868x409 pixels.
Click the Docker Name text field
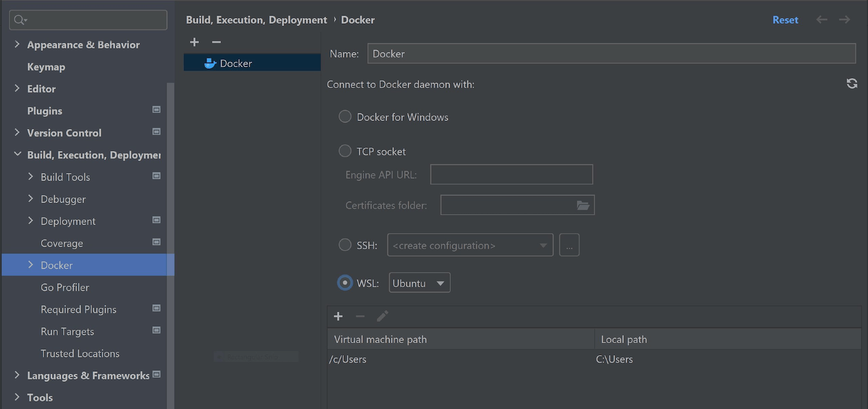(x=611, y=54)
